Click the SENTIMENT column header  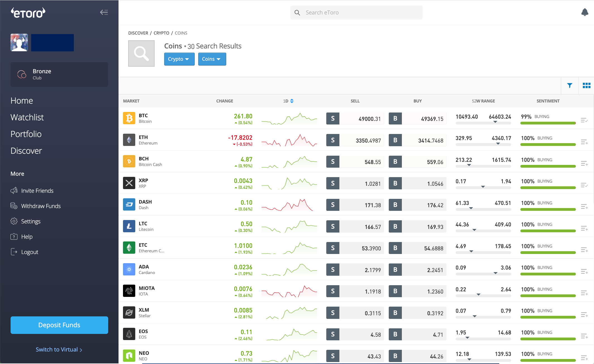tap(548, 101)
